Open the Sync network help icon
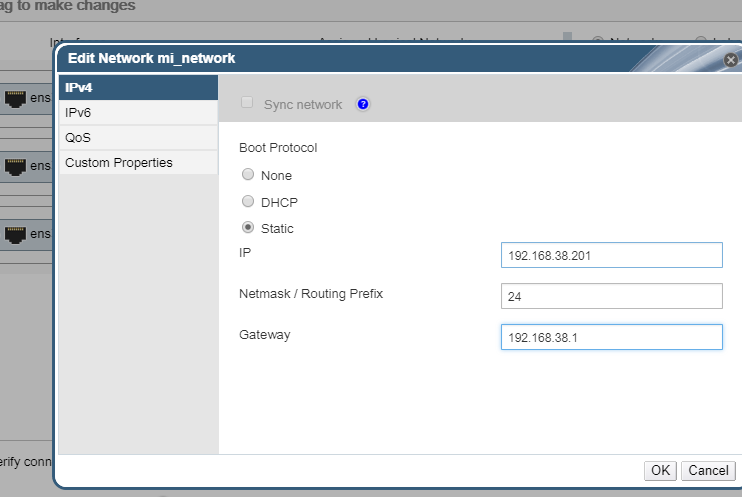 tap(363, 104)
